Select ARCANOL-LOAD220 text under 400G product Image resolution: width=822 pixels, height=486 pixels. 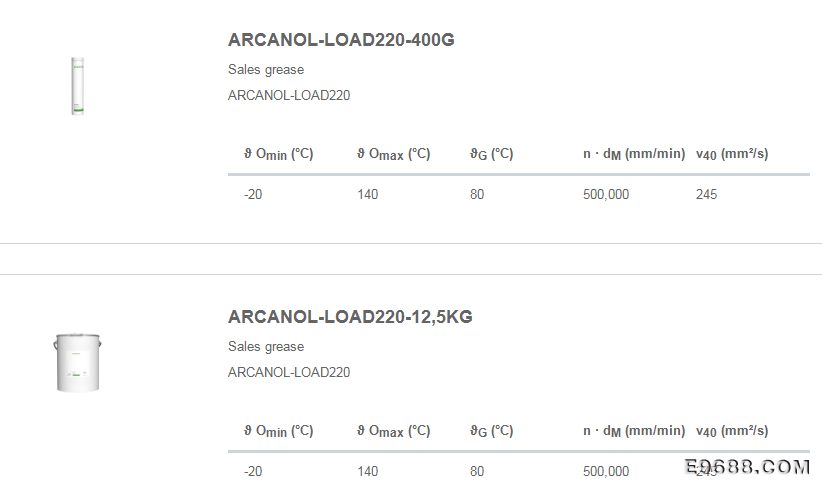[289, 95]
